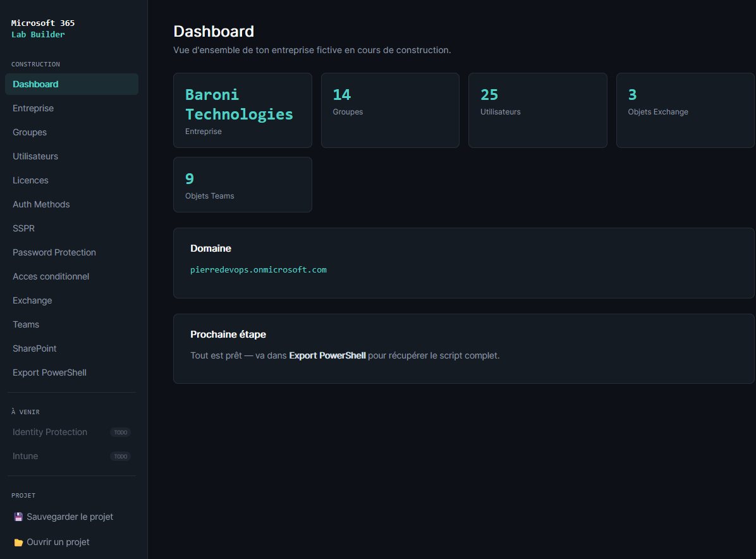
Task: Click the Baroni Technologies company card
Action: (243, 111)
